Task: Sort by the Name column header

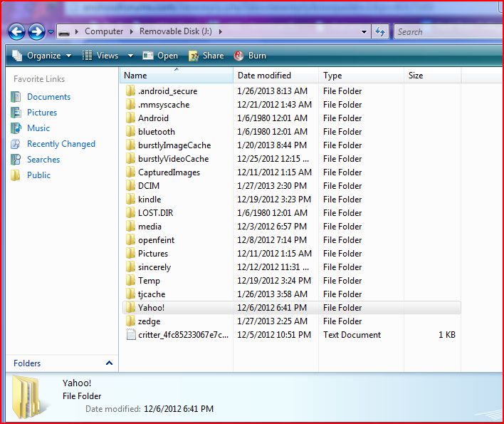Action: (x=177, y=76)
